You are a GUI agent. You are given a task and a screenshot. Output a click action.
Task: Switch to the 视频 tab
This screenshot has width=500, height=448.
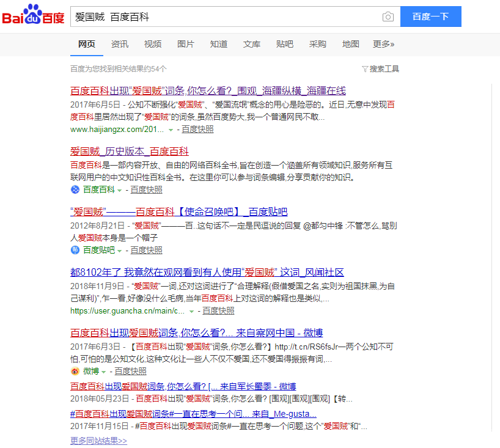click(153, 44)
